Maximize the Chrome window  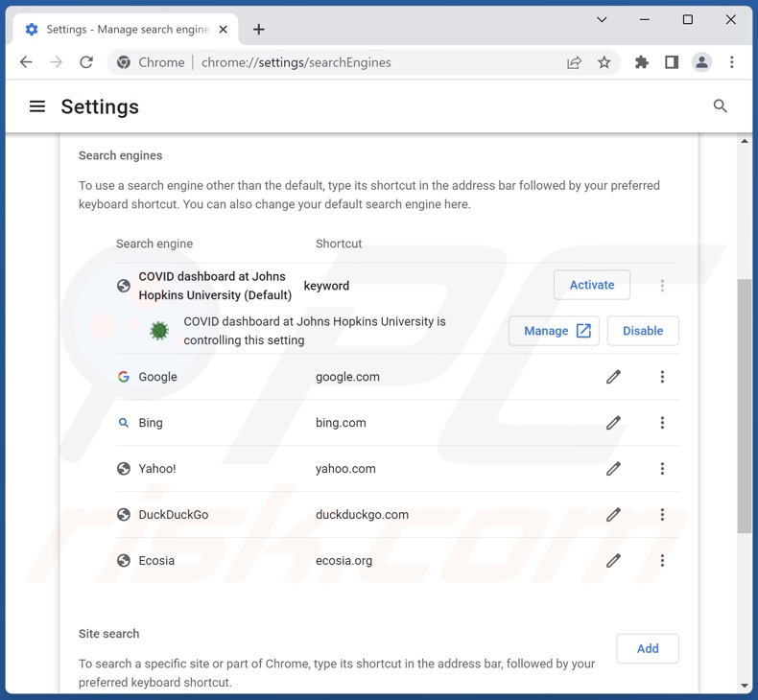coord(687,20)
